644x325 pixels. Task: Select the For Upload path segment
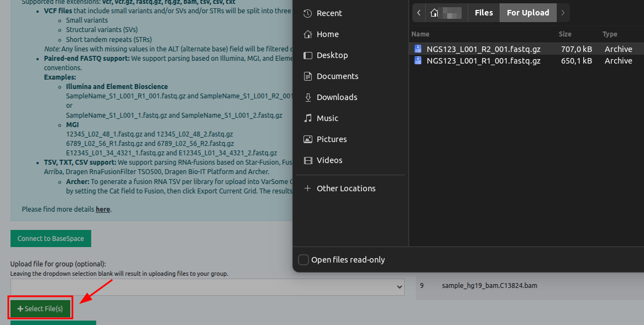click(528, 13)
